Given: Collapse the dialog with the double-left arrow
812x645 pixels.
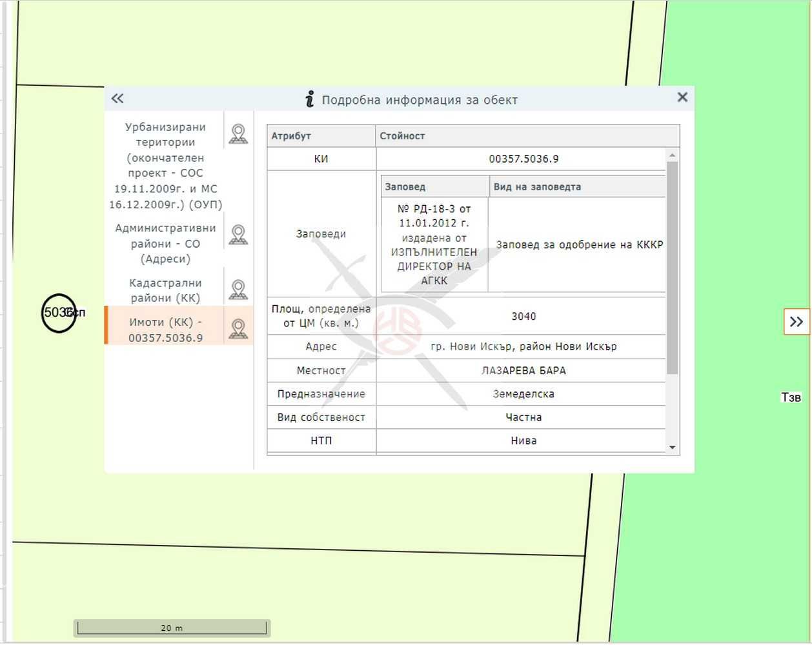Looking at the screenshot, I should click(x=117, y=99).
